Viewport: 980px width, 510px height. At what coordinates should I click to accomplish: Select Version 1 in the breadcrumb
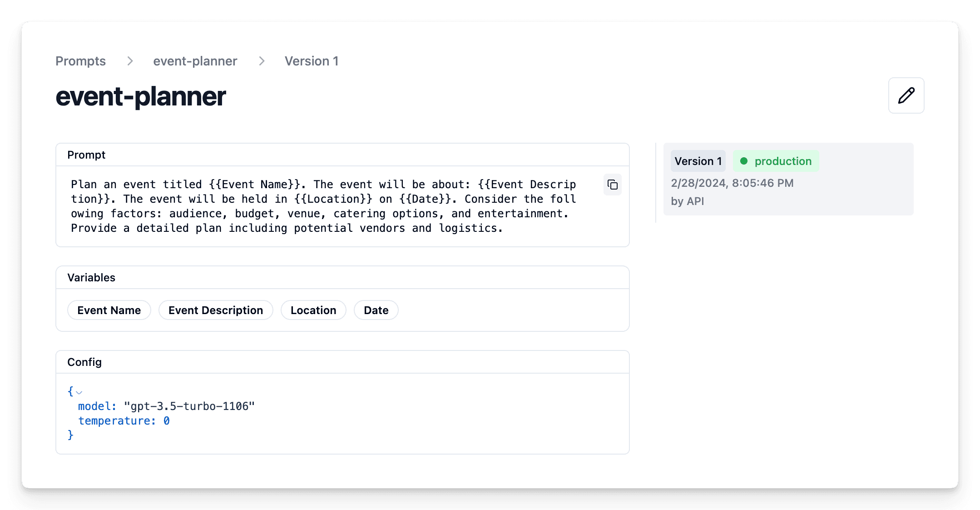312,61
